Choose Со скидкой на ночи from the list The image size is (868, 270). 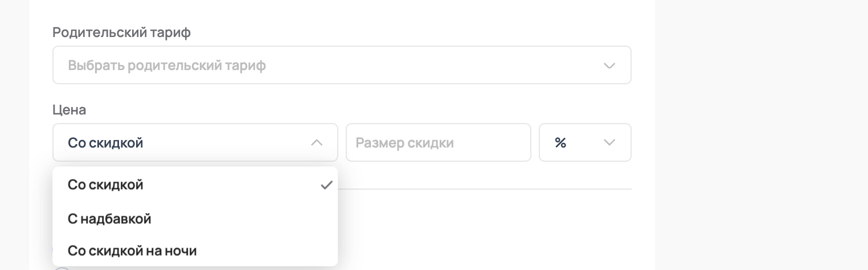[x=132, y=250]
